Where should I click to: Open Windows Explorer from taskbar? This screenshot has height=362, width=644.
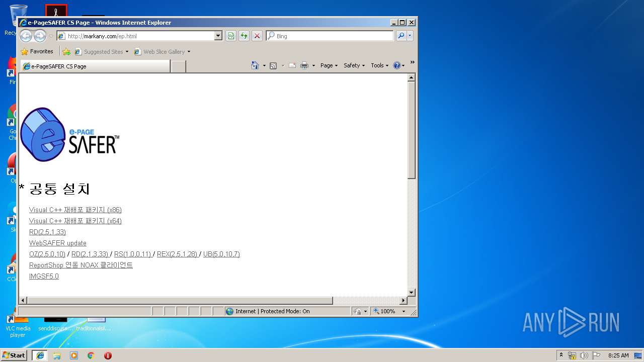click(x=57, y=355)
